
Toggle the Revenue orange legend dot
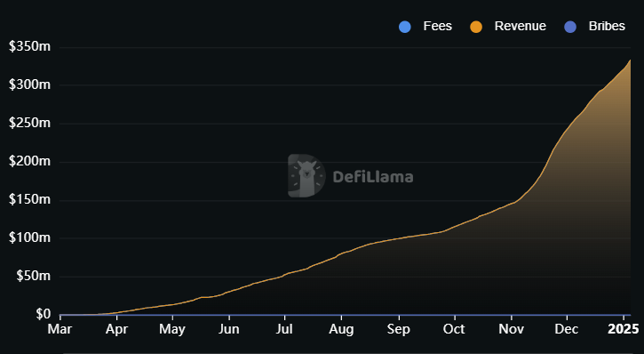point(476,28)
